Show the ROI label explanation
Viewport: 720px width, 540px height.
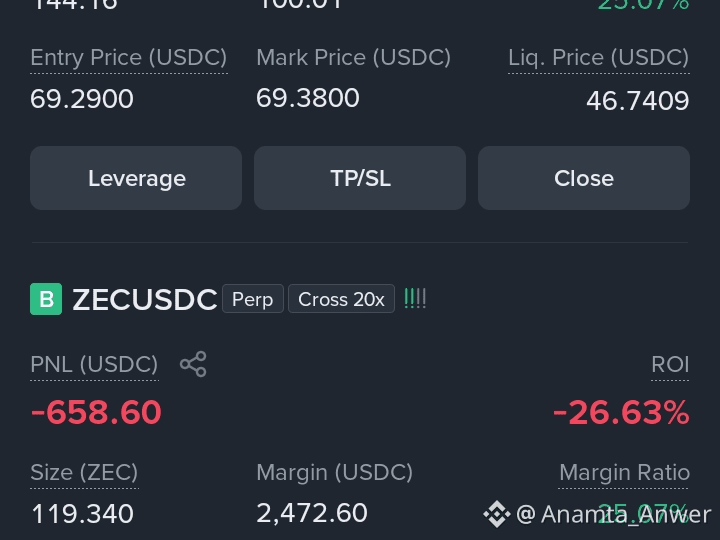tap(670, 365)
